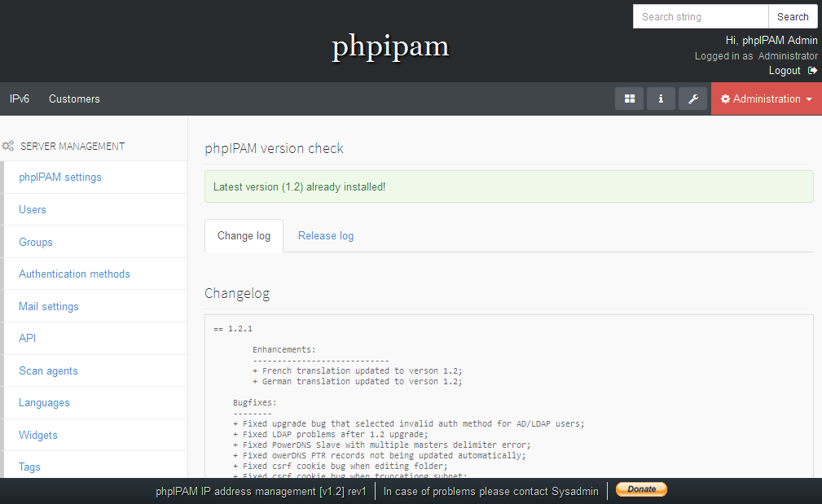The height and width of the screenshot is (504, 822).
Task: Click the info icon button
Action: [661, 99]
